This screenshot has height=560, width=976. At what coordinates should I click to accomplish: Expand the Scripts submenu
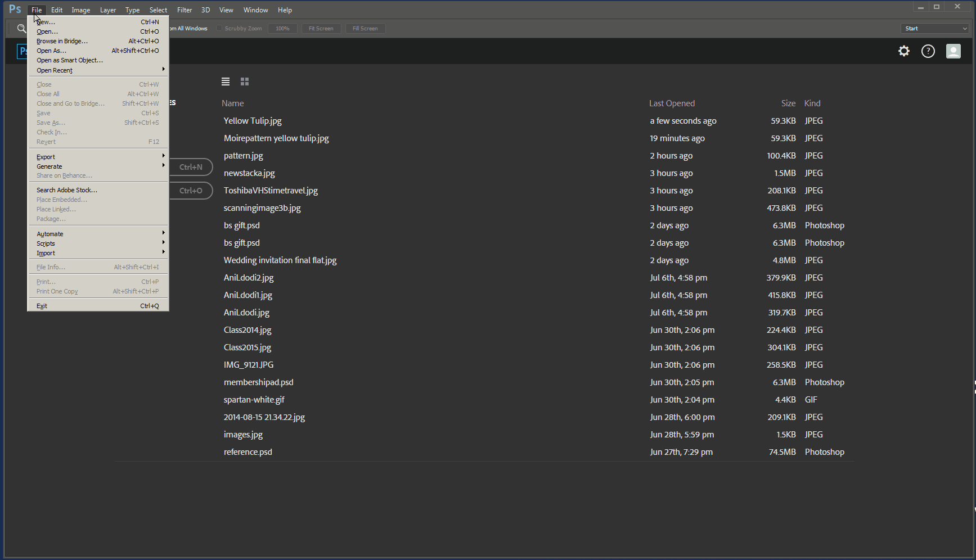(x=98, y=243)
